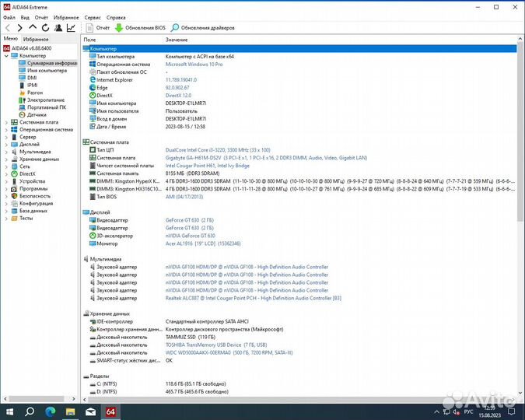Image resolution: width=525 pixels, height=420 pixels.
Task: Select Программы in the tree
Action: pos(30,188)
